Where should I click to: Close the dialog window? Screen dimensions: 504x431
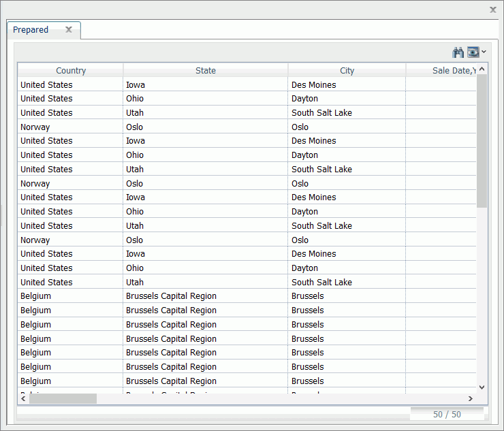(x=492, y=10)
